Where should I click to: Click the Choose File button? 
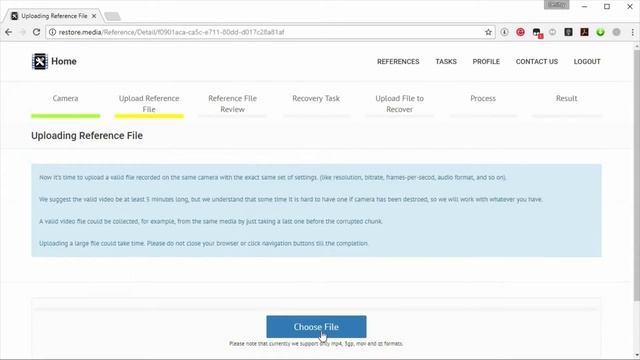(x=316, y=327)
